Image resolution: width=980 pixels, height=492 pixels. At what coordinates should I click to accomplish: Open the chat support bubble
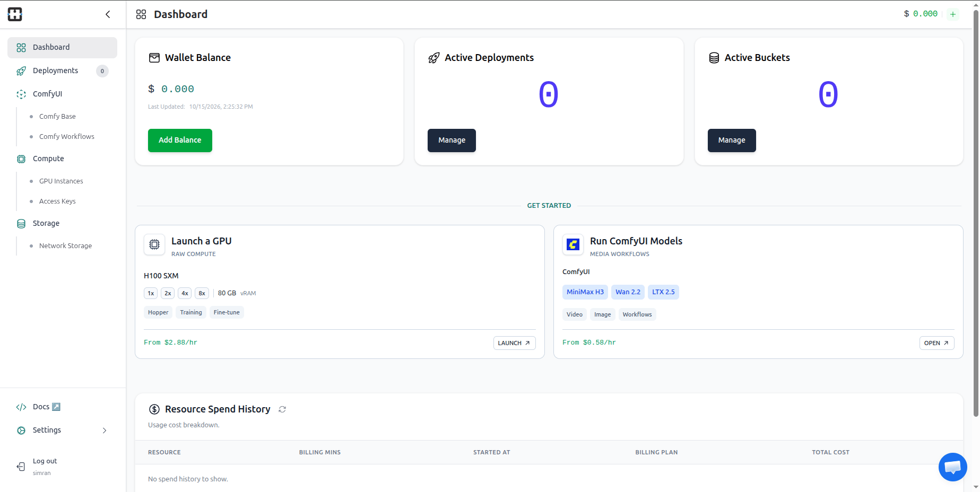(952, 467)
